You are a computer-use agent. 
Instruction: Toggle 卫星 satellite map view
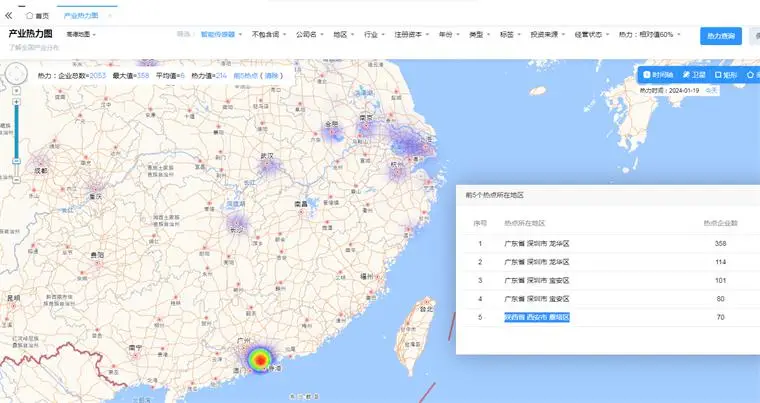[694, 75]
